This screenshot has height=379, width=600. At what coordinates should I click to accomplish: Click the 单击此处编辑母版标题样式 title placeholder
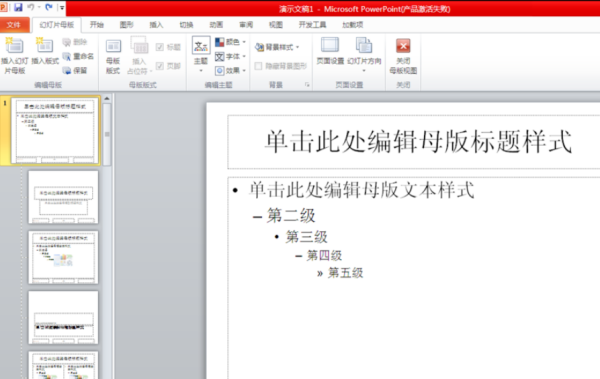418,142
